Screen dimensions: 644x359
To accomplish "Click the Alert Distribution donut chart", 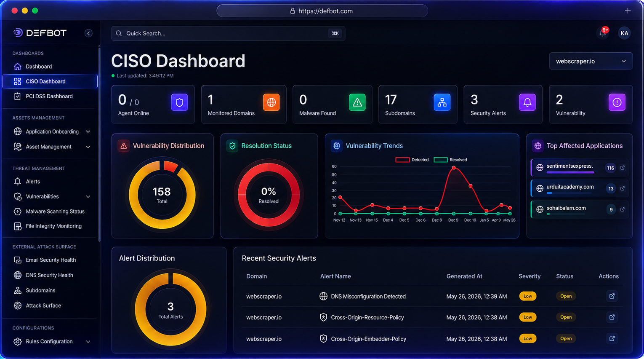I will [170, 309].
